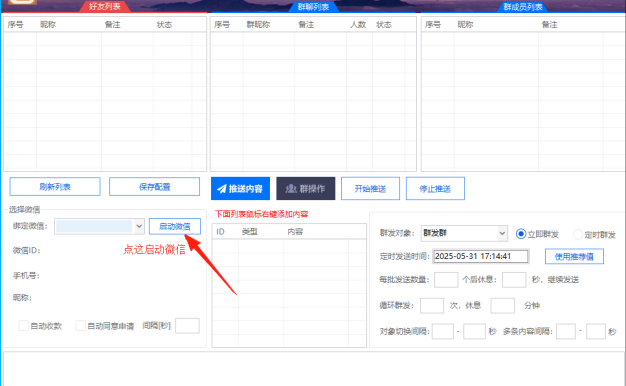The image size is (626, 386).
Task: Click 群昵称 column header in group list
Action: pyautogui.click(x=258, y=24)
